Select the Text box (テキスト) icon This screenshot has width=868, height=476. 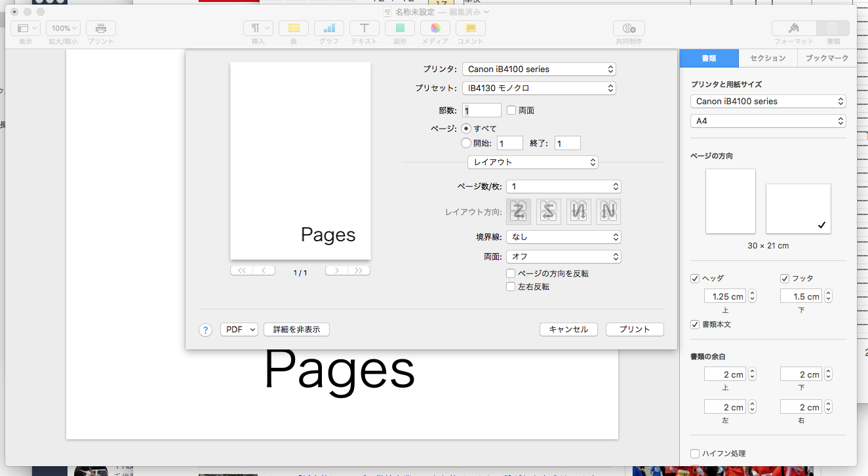(x=365, y=28)
